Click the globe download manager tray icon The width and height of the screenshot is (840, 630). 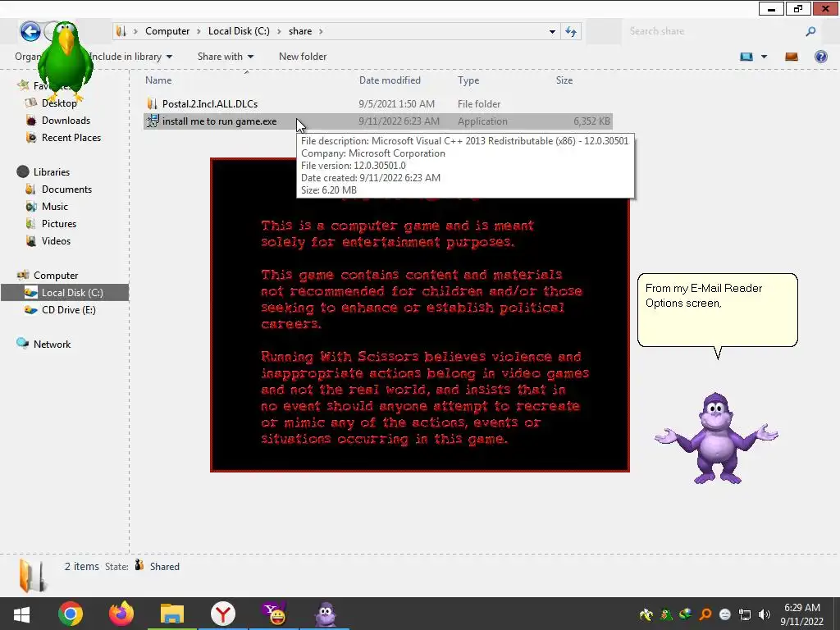click(x=685, y=614)
